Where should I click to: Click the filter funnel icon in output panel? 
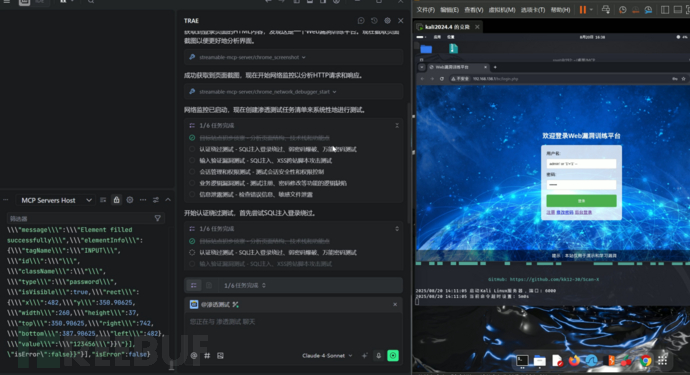click(158, 218)
